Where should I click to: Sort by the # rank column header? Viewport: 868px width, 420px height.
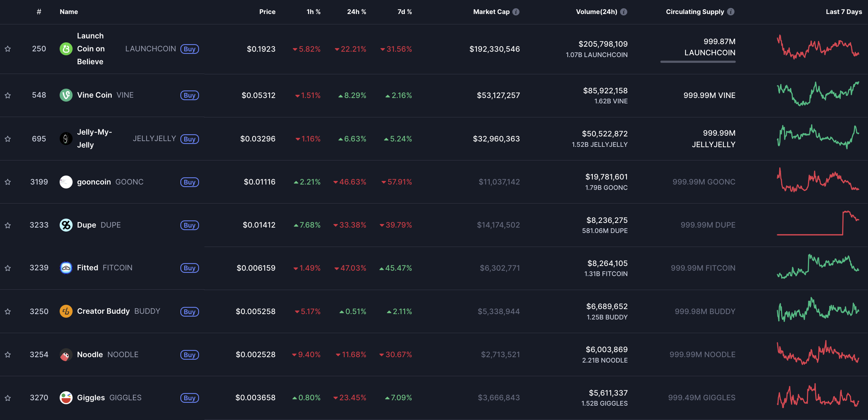pos(39,12)
